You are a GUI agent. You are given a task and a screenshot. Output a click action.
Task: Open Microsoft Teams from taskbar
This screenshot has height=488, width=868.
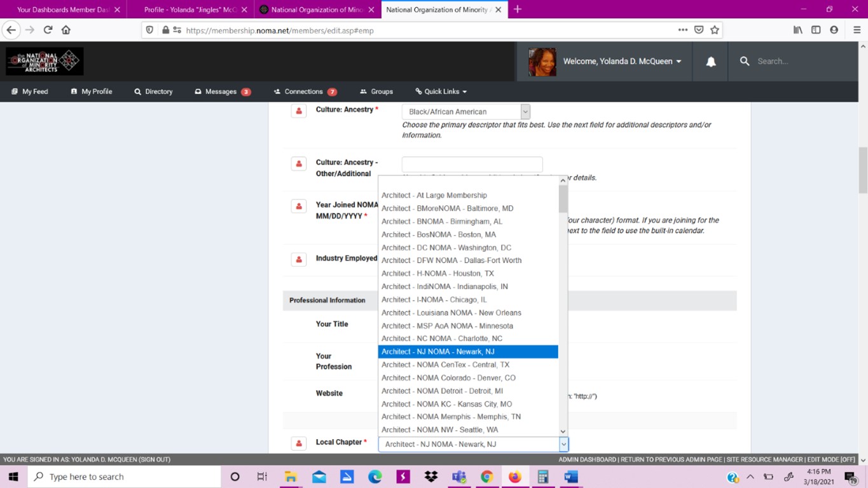[459, 477]
